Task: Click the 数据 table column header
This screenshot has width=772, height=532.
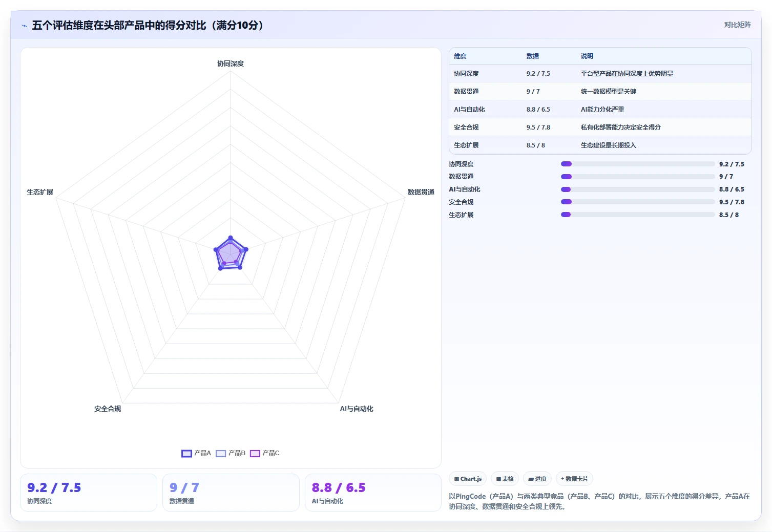Action: coord(533,56)
